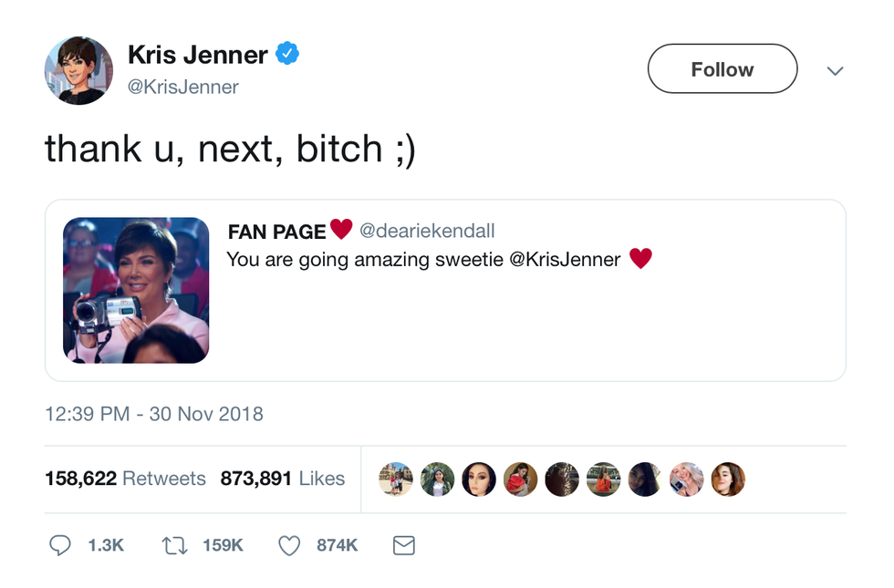Click the @deariekendall handle in quoted tweet
Viewport: 894px width, 588px height.
427,232
